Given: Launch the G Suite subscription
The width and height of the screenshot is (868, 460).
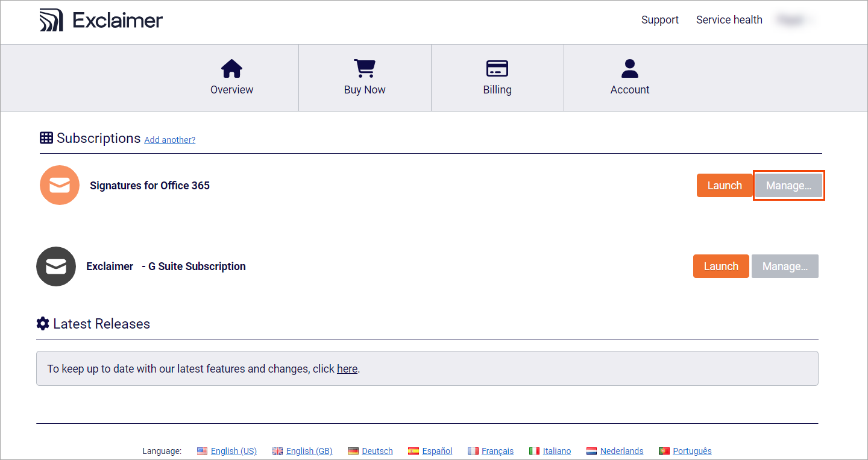Looking at the screenshot, I should [x=721, y=266].
